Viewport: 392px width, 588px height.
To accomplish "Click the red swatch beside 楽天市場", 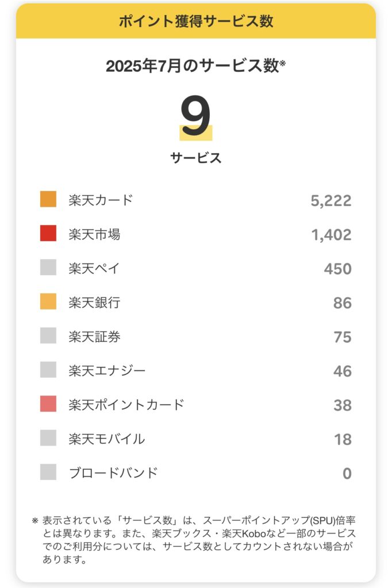I will coord(48,233).
